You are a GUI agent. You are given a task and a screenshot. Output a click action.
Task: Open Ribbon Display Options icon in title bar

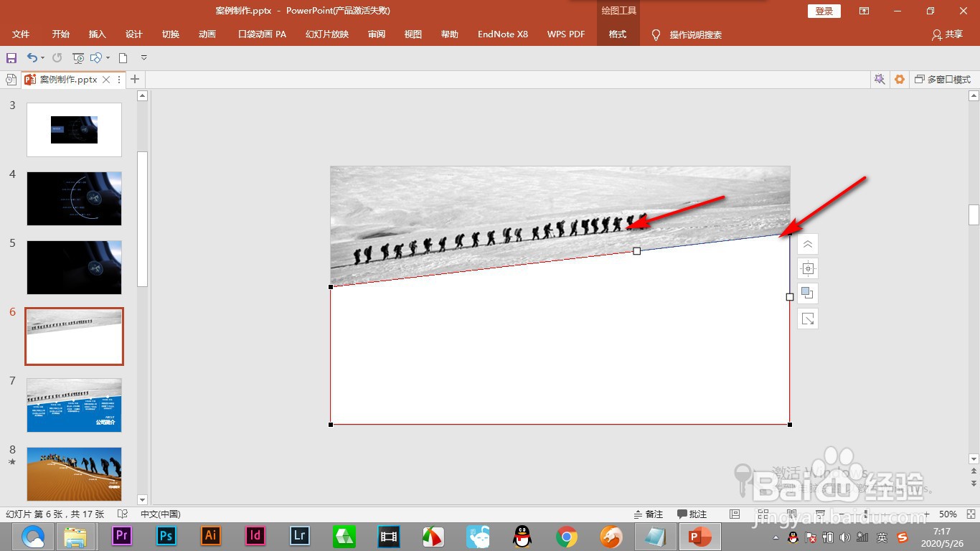[x=864, y=11]
